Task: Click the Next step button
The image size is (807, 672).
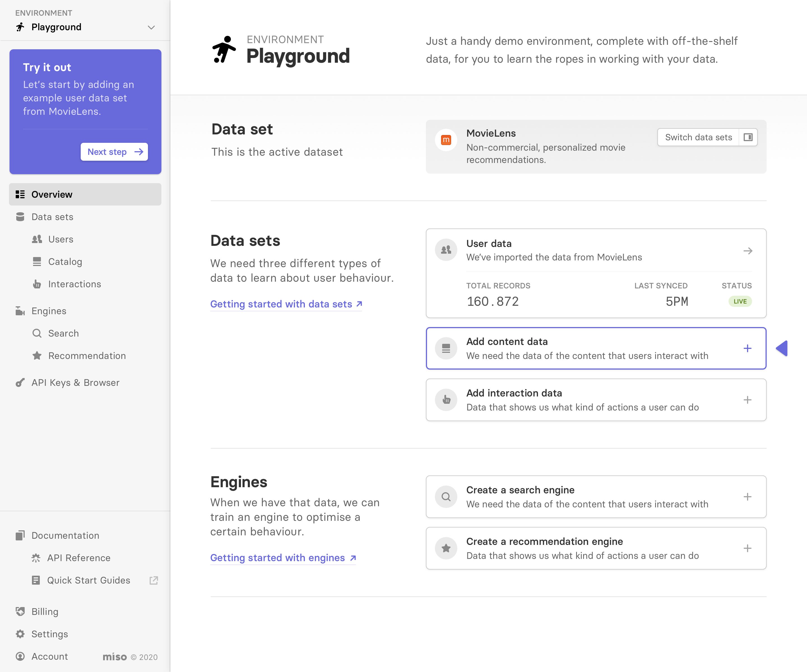Action: tap(114, 152)
